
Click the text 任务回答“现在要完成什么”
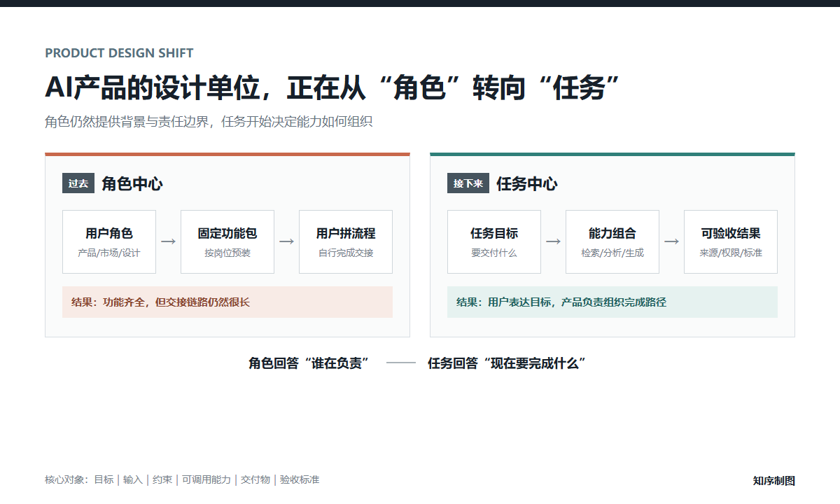pos(507,363)
